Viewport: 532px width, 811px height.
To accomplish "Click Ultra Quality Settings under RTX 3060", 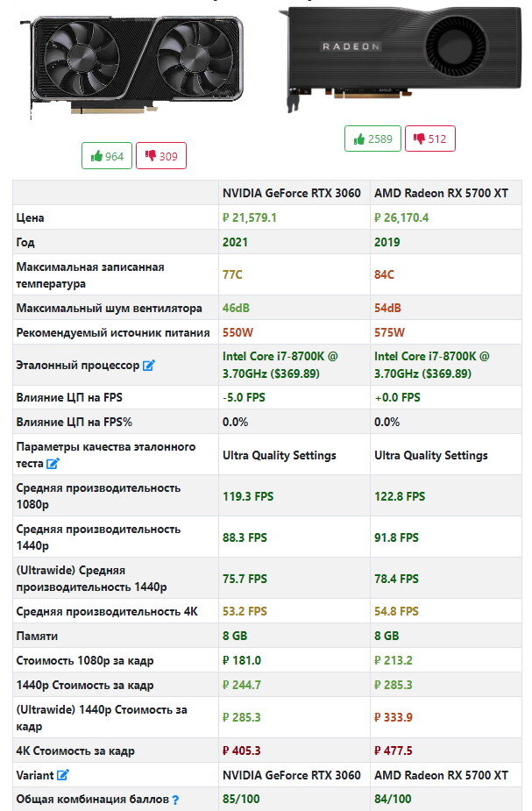I will 280,455.
